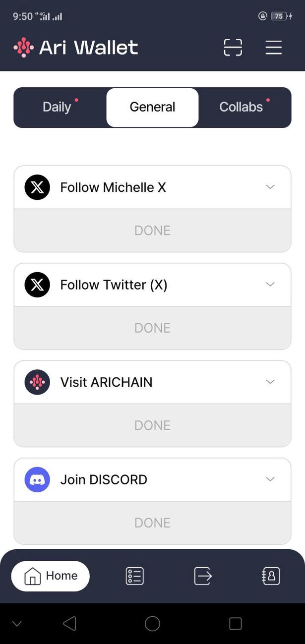Viewport: 305px width, 644px height.
Task: Expand the Follow Twitter (X) task
Action: (270, 284)
